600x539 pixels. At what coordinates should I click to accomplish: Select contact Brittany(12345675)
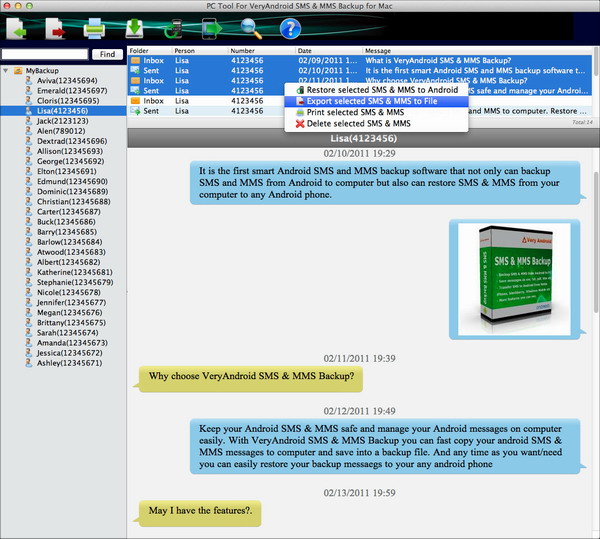point(71,323)
